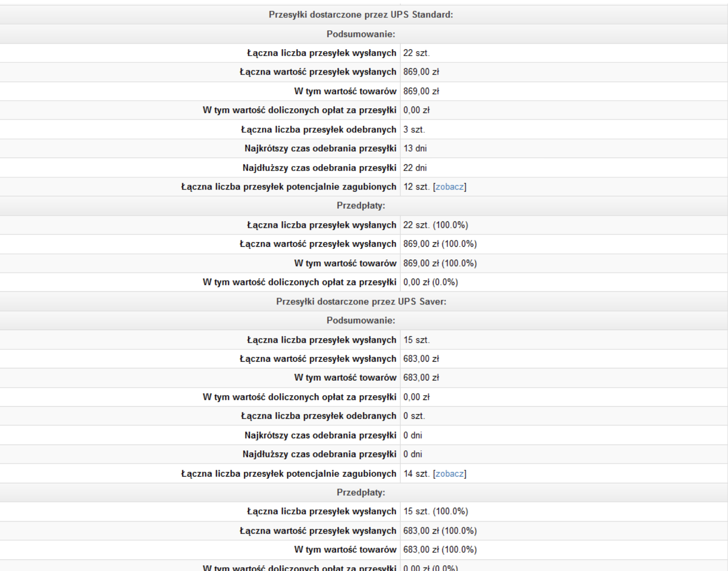
Task: Select the 3 szt. received shipments value
Action: pyautogui.click(x=414, y=130)
